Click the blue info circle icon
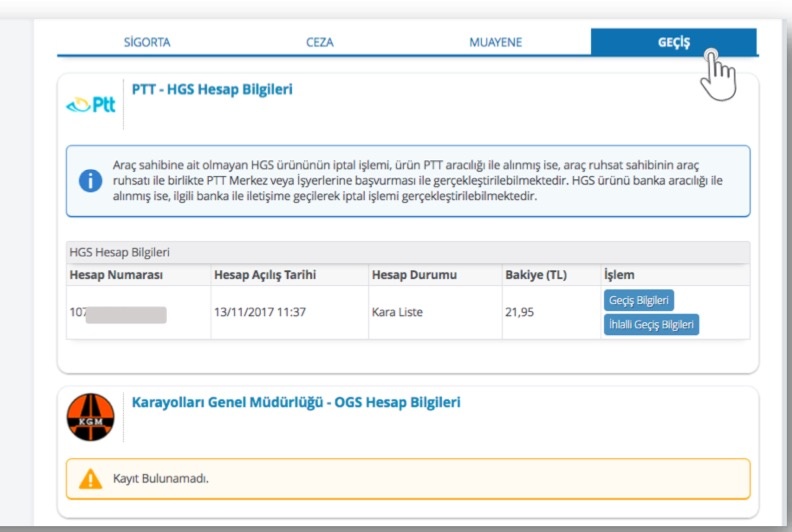Viewport: 792px width, 532px height. click(x=90, y=181)
